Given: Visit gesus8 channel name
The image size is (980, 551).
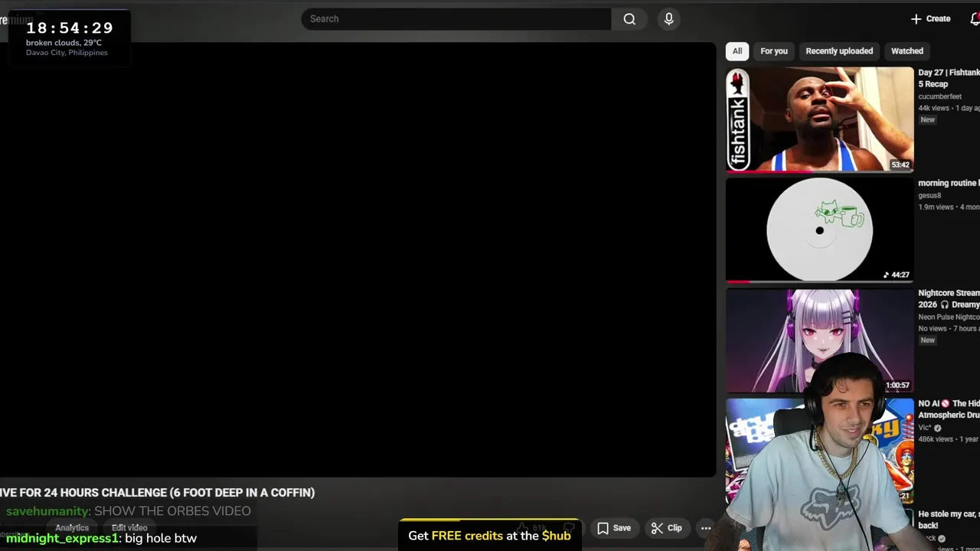Looking at the screenshot, I should coord(929,195).
